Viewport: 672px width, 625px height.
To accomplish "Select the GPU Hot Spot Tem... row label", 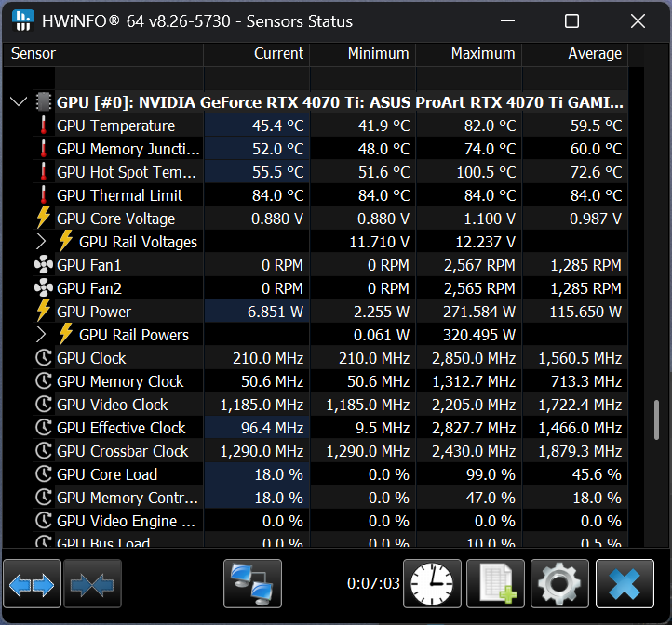I will (127, 172).
